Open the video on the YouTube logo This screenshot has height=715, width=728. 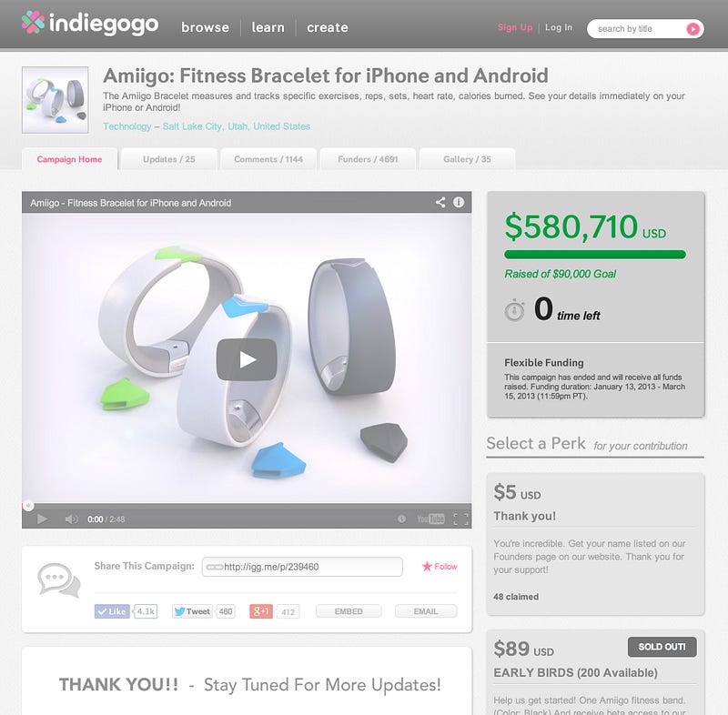click(430, 519)
